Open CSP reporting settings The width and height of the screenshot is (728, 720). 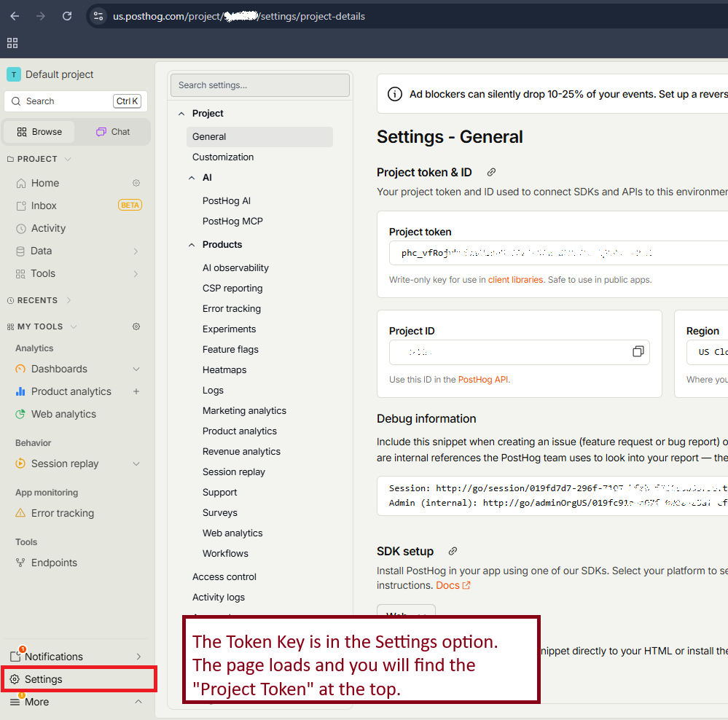point(232,289)
